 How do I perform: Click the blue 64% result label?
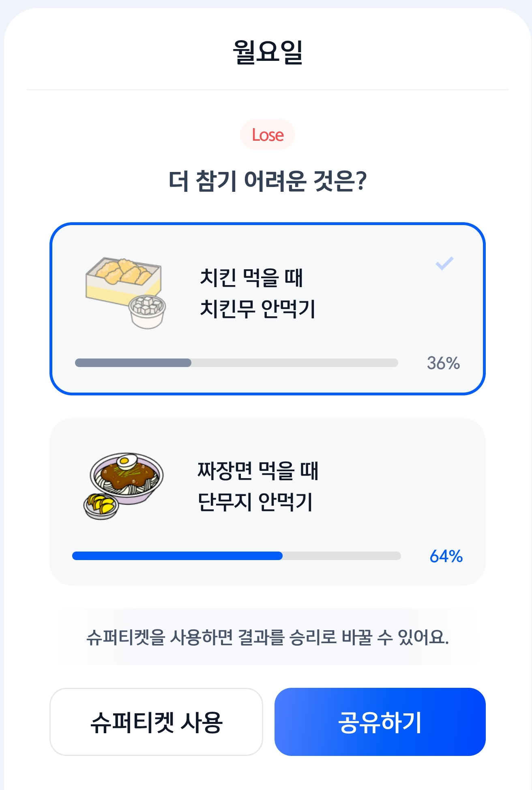pyautogui.click(x=446, y=556)
